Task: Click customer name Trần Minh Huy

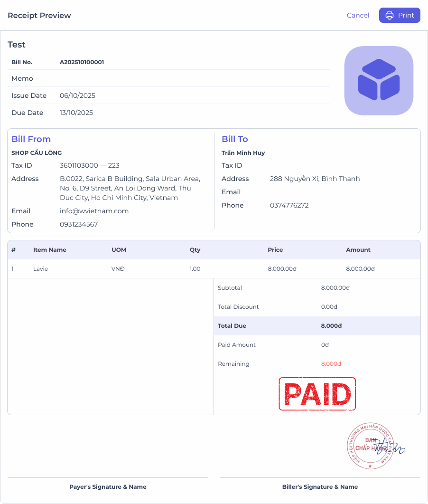Action: [x=243, y=152]
